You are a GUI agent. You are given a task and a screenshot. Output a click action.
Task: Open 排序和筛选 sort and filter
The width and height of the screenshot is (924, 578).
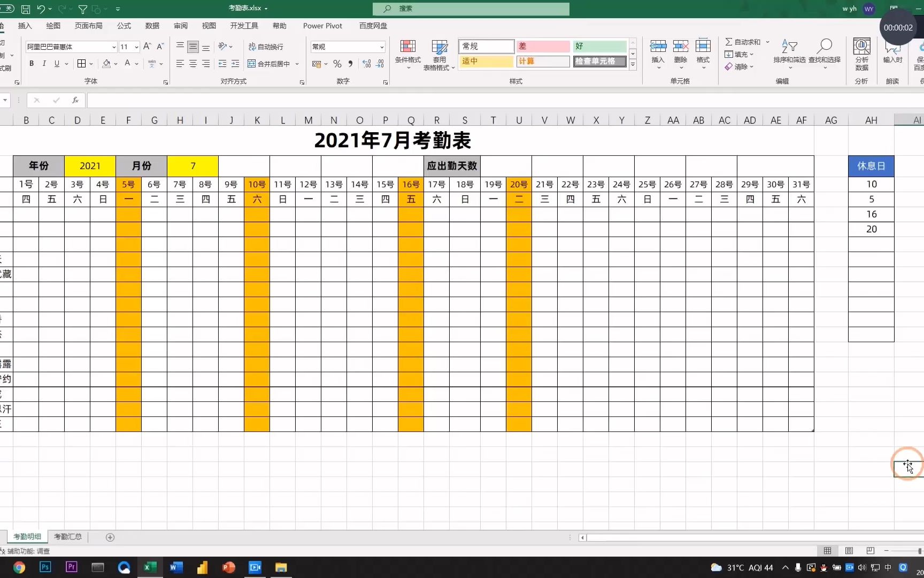click(790, 54)
